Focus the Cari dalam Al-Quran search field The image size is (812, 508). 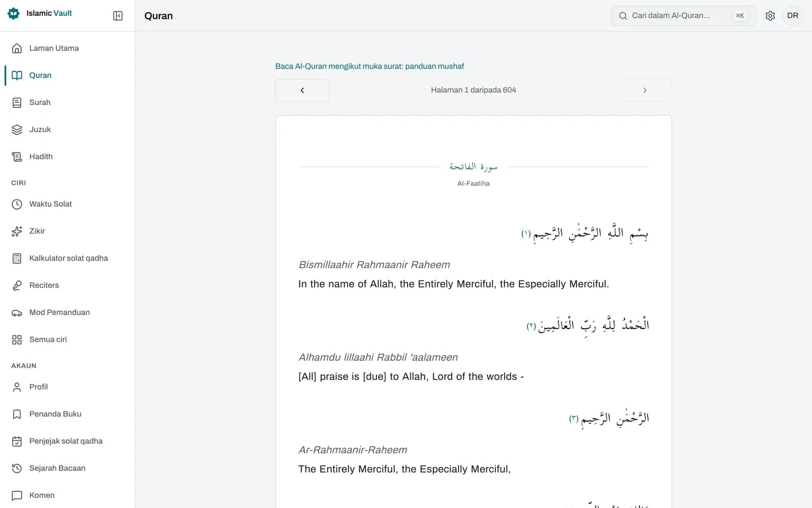(683, 16)
